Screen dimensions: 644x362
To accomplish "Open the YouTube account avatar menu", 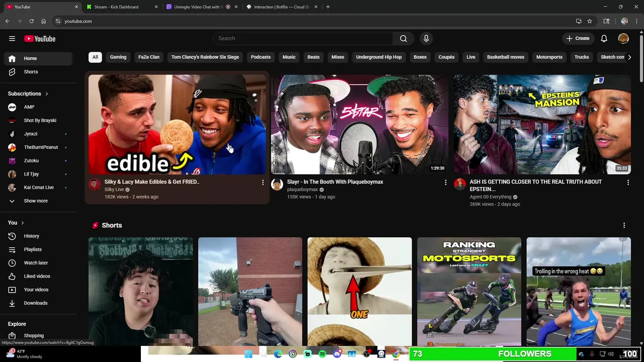I will pos(623,39).
